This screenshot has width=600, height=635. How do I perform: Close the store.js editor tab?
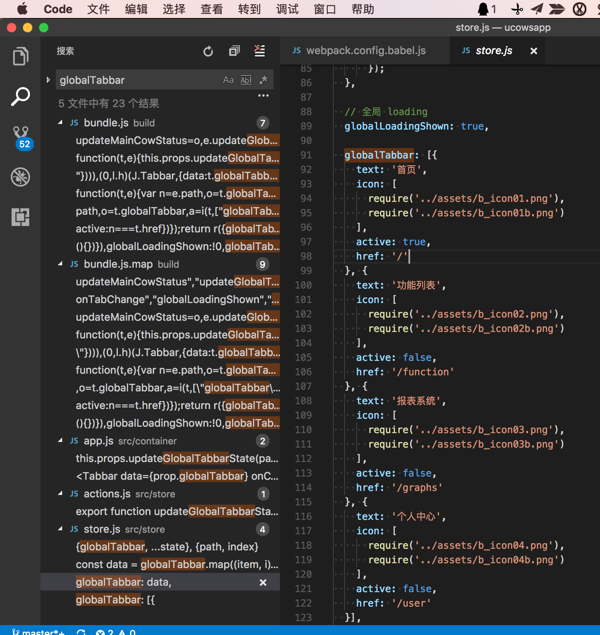[533, 51]
